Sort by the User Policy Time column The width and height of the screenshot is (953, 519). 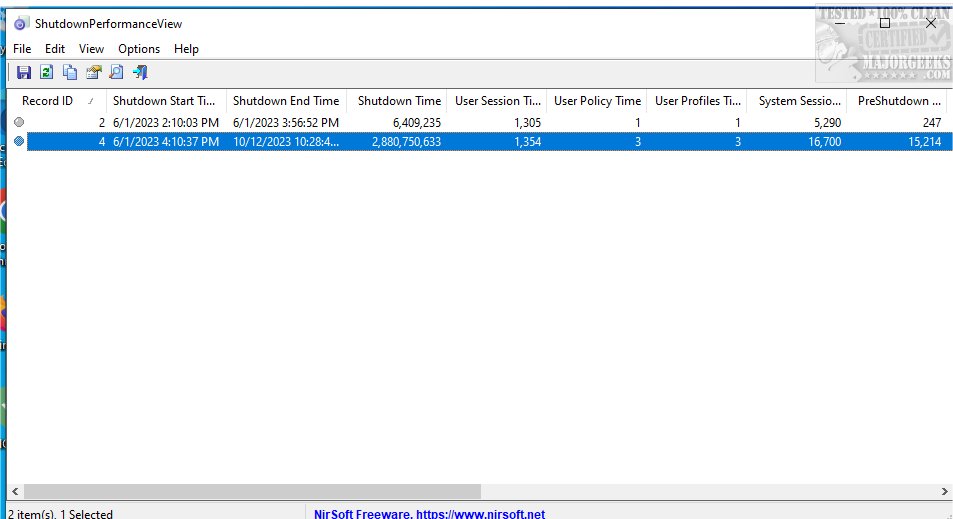pos(597,101)
